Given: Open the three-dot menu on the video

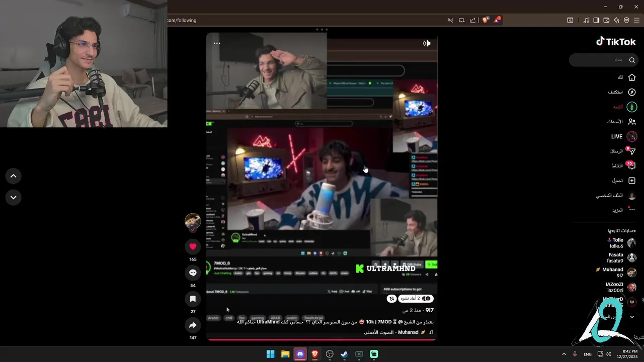Looking at the screenshot, I should coord(217,43).
